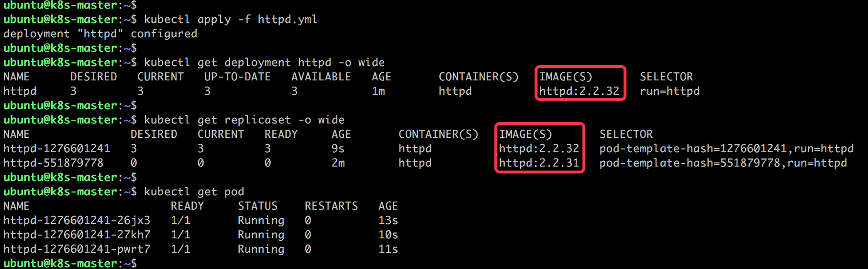Click the replicaset name httpd-1276601241
Viewport: 868px width, 269px height.
pyautogui.click(x=56, y=149)
